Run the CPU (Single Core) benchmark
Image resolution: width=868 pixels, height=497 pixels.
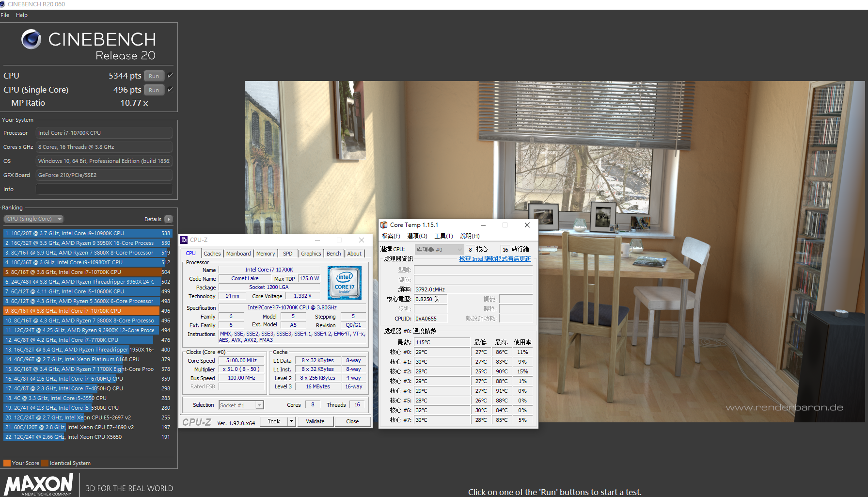[x=154, y=90]
